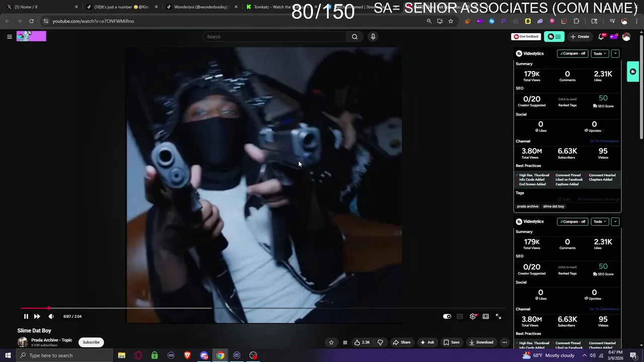Dislike the video with thumbs down

380,342
